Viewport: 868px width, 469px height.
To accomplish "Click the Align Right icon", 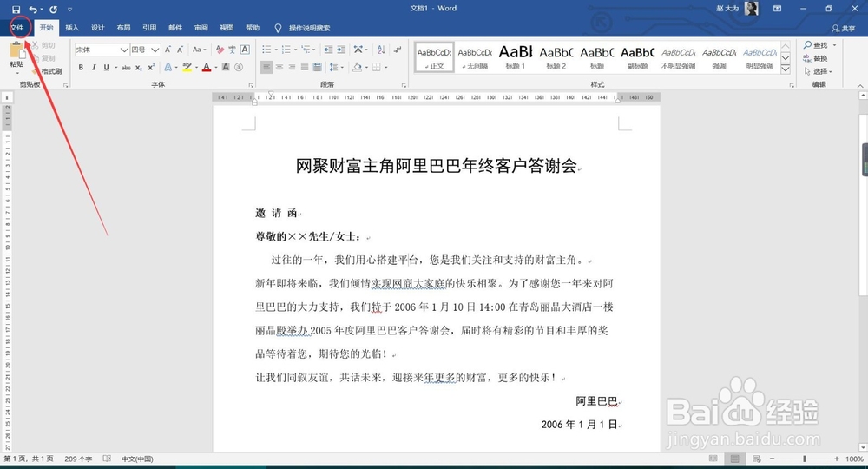I will tap(292, 68).
